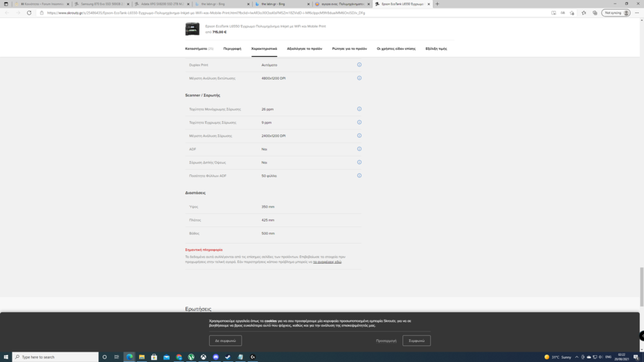Open Αξιολόγησε το προϊόν tab
Image resolution: width=644 pixels, height=362 pixels.
pyautogui.click(x=304, y=48)
